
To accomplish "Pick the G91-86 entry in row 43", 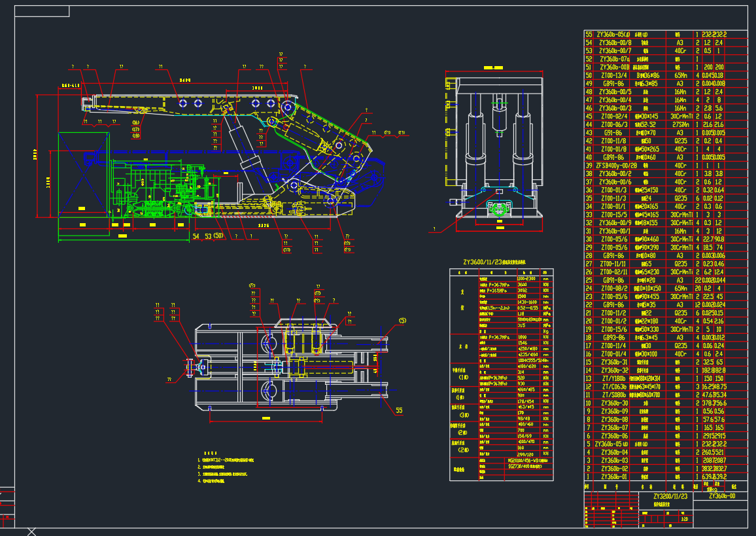I will [x=613, y=133].
